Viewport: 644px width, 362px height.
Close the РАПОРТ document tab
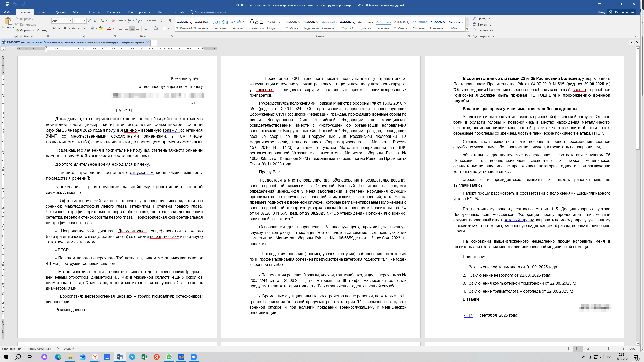click(147, 42)
